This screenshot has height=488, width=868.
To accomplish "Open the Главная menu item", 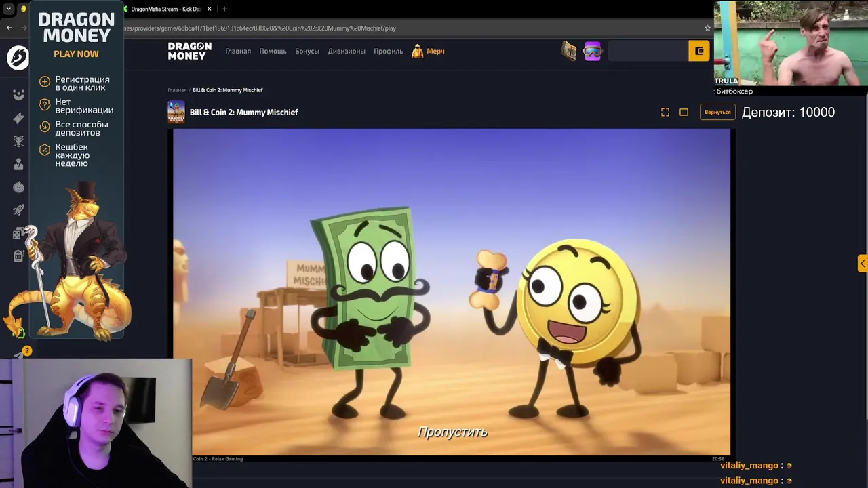I will (238, 52).
